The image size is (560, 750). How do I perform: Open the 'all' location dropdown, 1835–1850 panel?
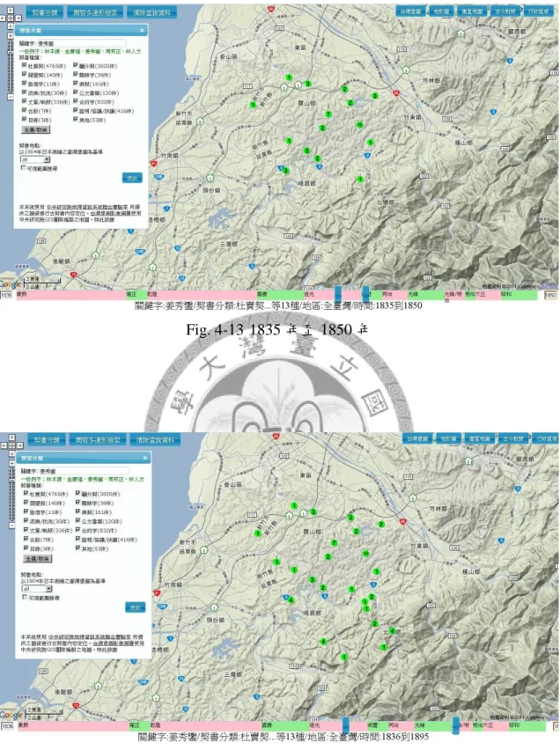click(x=34, y=159)
